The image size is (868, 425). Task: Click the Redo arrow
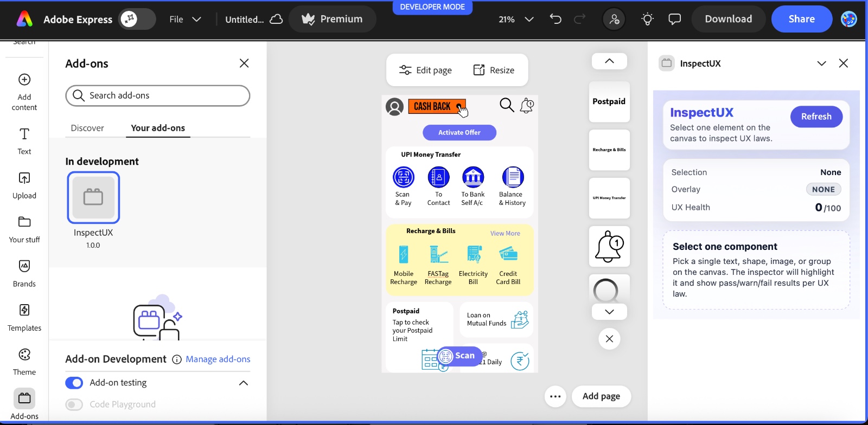click(x=579, y=19)
